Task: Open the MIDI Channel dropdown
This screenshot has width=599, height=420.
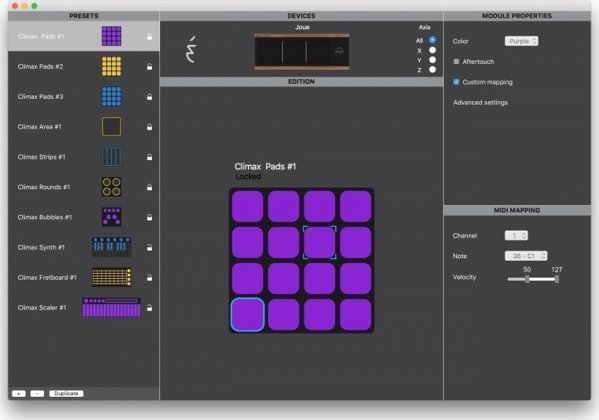Action: (516, 235)
